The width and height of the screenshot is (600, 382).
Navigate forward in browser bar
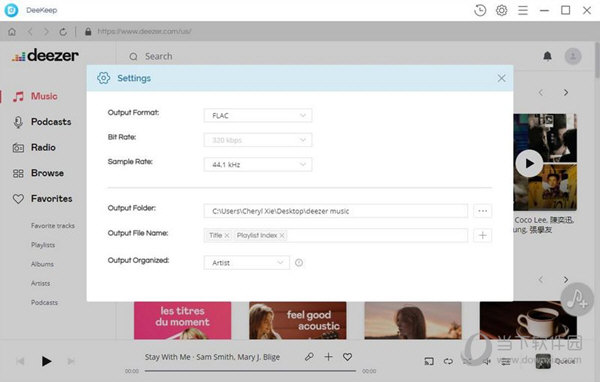click(46, 31)
